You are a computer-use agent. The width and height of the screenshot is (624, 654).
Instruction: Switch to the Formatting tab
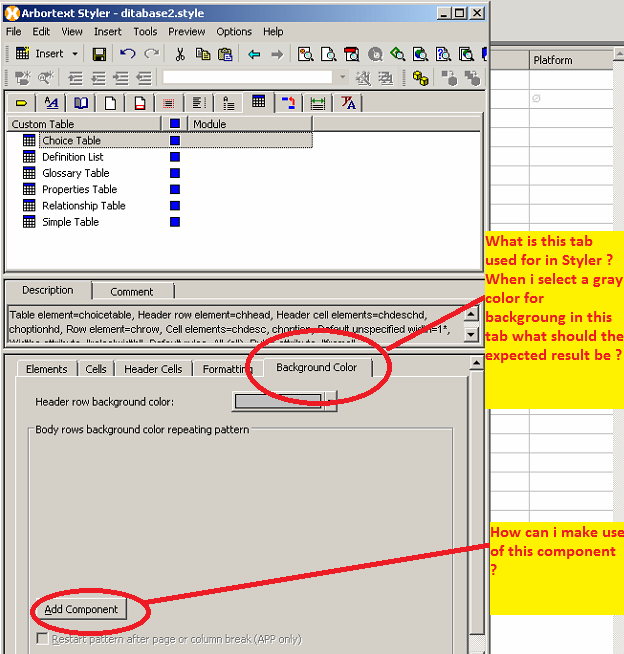[x=227, y=369]
